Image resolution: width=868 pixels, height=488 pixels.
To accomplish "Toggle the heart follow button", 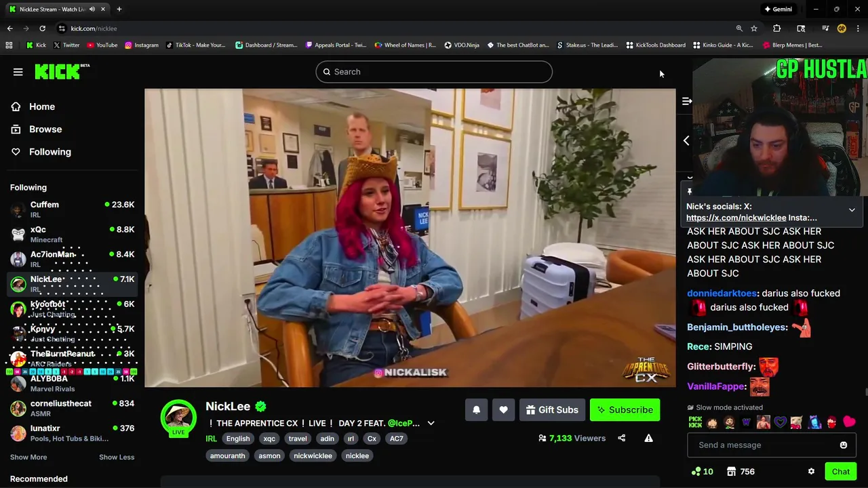I will pos(503,410).
